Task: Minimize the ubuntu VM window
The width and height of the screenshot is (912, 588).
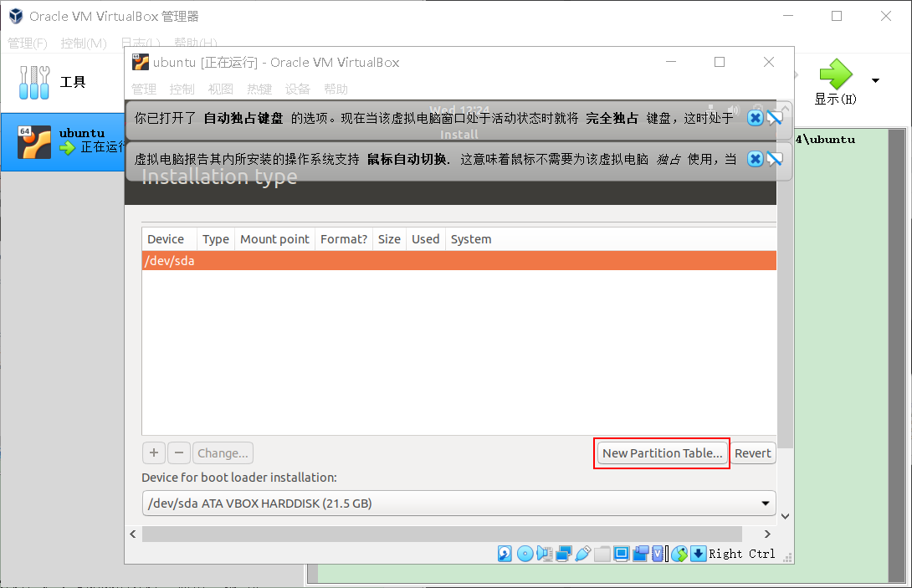Action: click(x=671, y=62)
